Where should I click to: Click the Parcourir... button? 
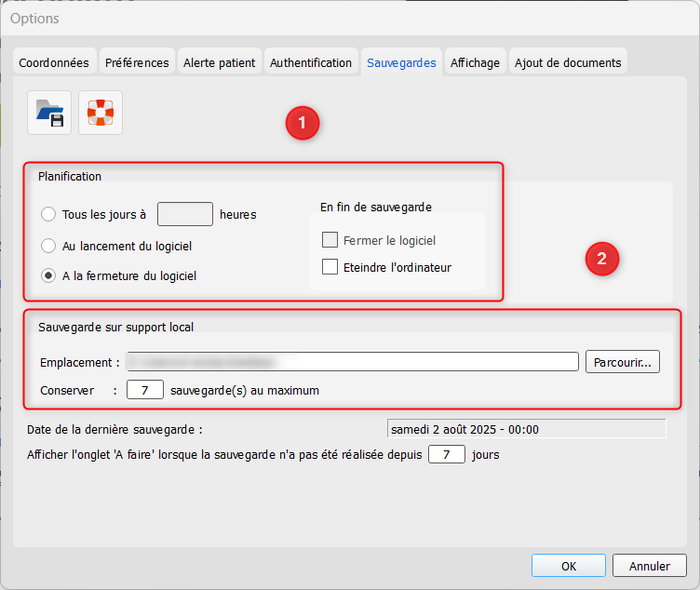622,362
